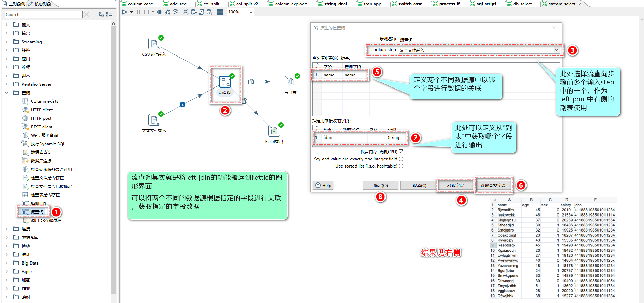
Task: Show execution results panel icon
Action: point(220,12)
